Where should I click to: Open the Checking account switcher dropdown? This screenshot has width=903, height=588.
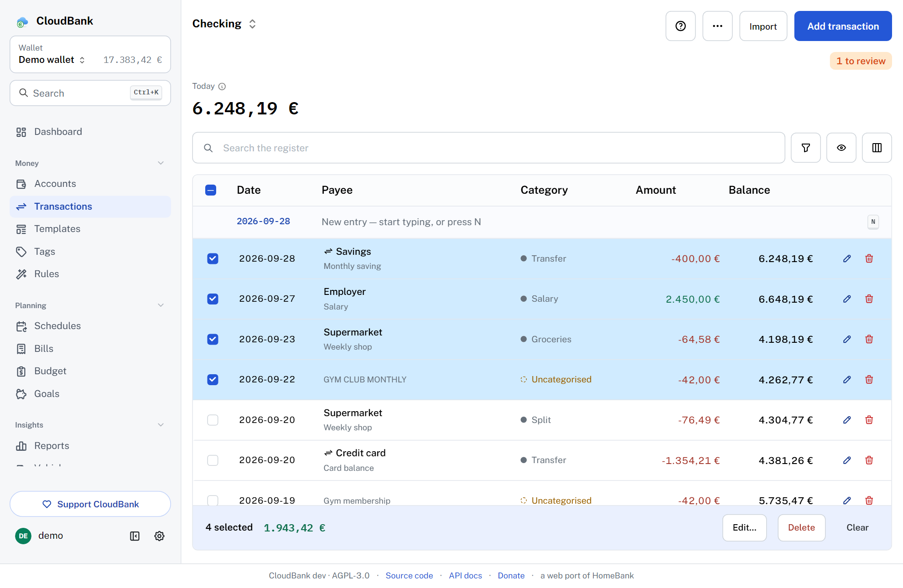pyautogui.click(x=224, y=24)
